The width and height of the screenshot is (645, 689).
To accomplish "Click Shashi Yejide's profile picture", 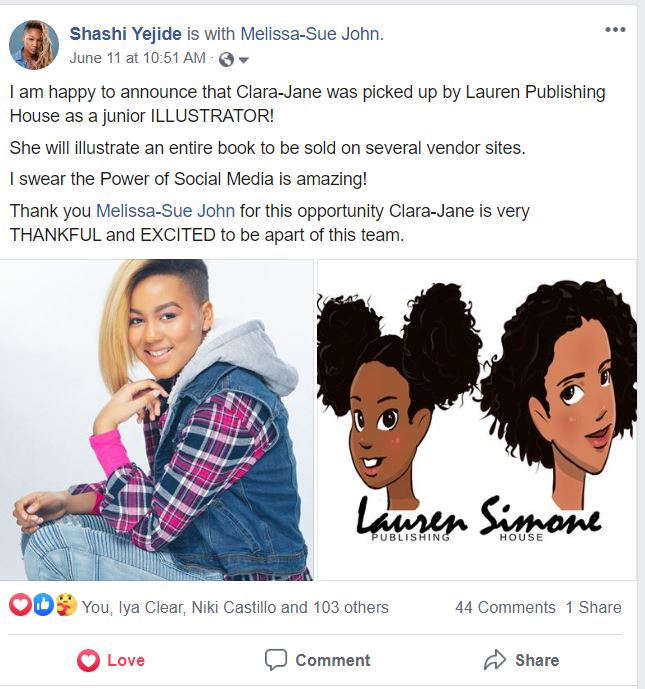I will point(34,45).
